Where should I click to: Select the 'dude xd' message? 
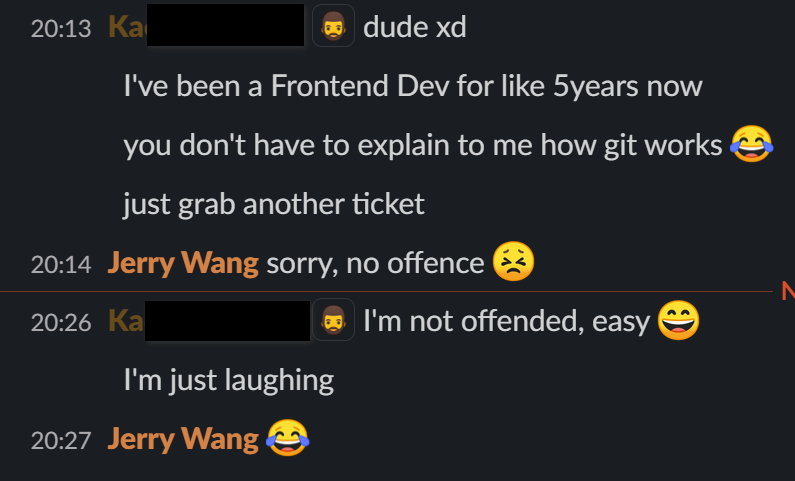click(415, 27)
